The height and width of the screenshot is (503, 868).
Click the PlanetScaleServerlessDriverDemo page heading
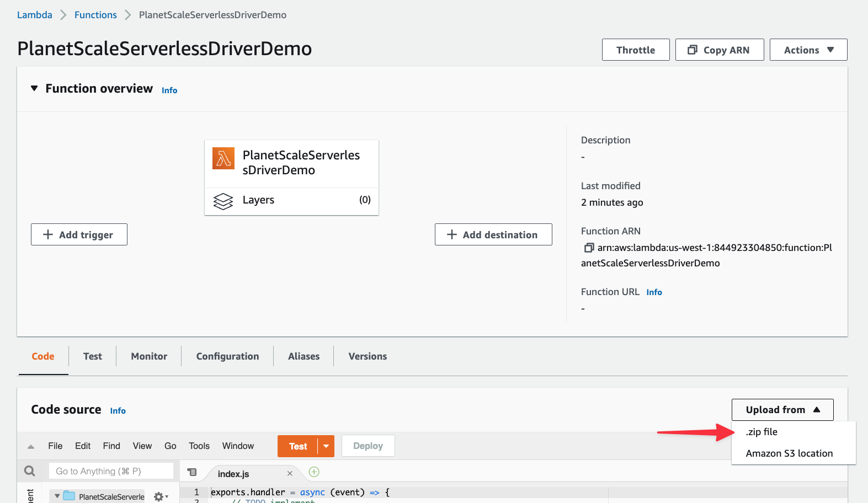(164, 49)
